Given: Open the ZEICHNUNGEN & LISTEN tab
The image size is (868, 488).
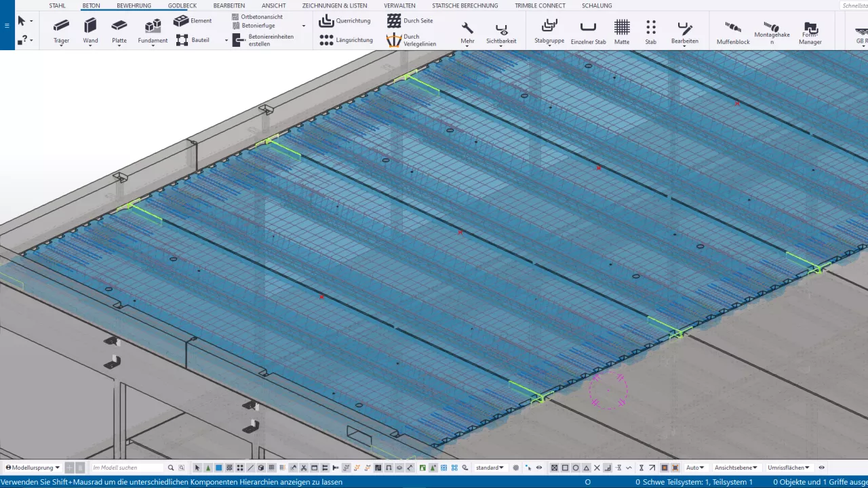Looking at the screenshot, I should pyautogui.click(x=334, y=5).
